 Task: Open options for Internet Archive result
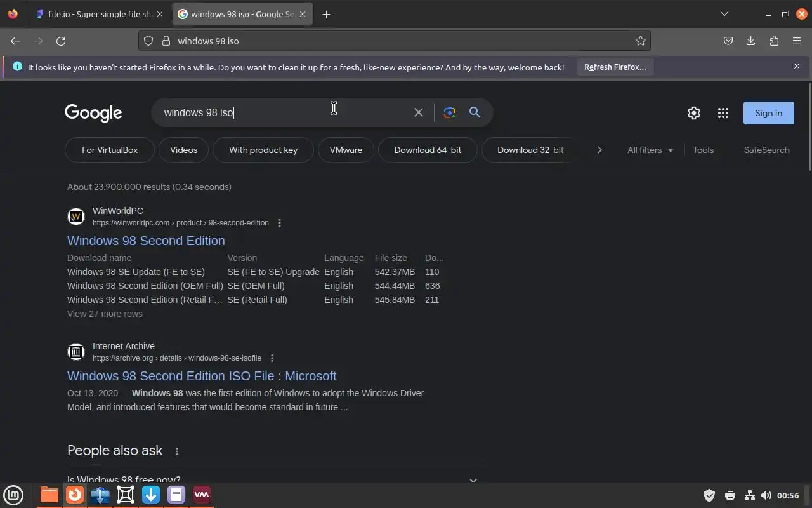click(272, 358)
